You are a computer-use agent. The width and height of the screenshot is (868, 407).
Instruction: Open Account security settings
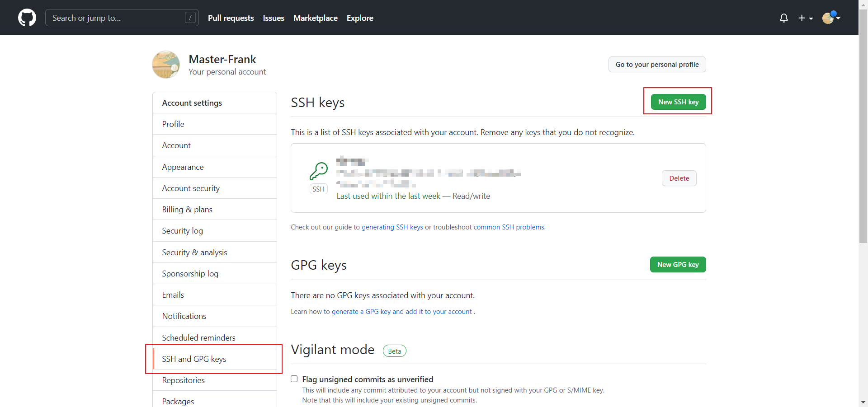click(215, 188)
